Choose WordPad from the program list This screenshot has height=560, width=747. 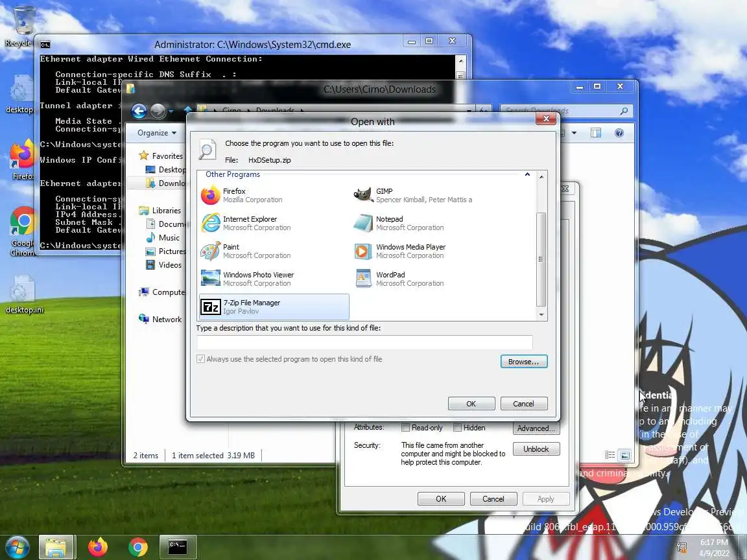point(427,279)
